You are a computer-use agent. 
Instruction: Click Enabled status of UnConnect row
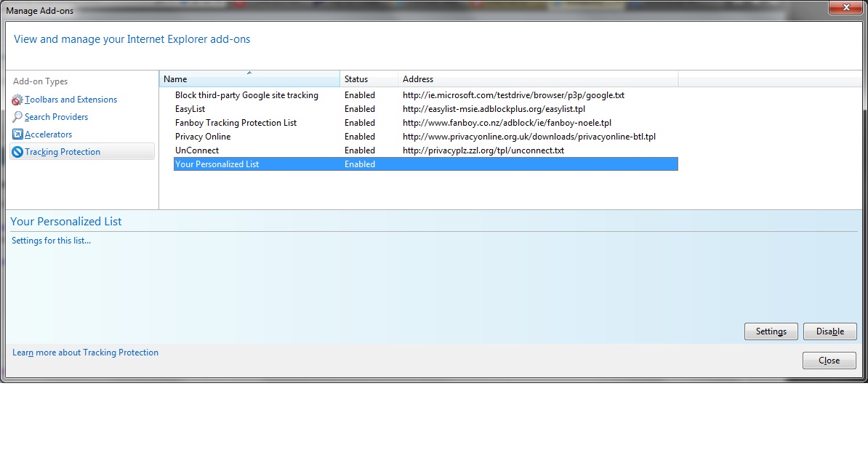pyautogui.click(x=360, y=150)
